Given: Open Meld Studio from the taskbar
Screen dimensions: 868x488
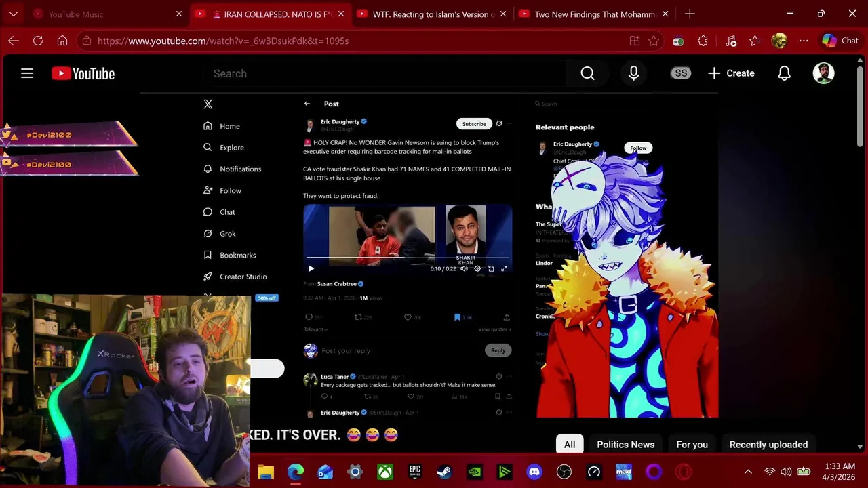Looking at the screenshot, I should [x=624, y=472].
